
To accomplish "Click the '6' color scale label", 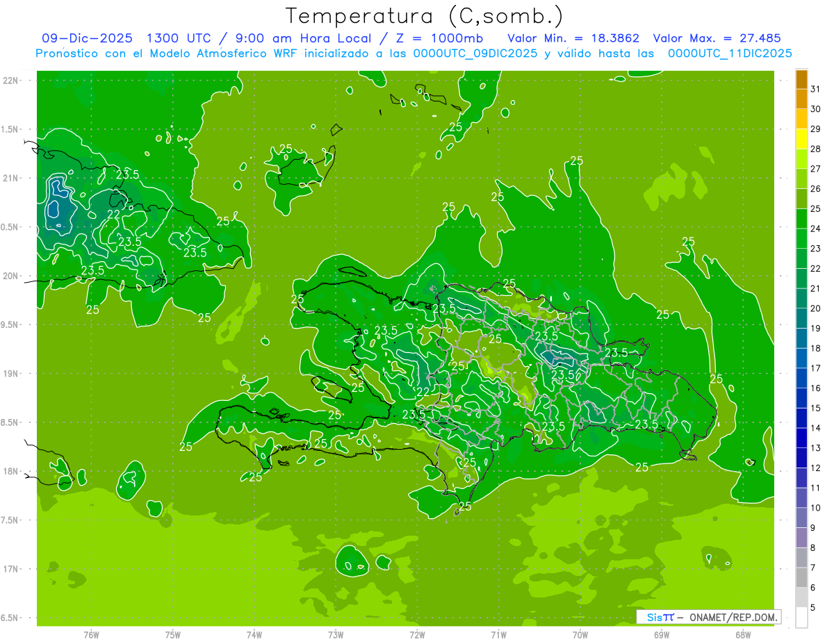I will (813, 588).
